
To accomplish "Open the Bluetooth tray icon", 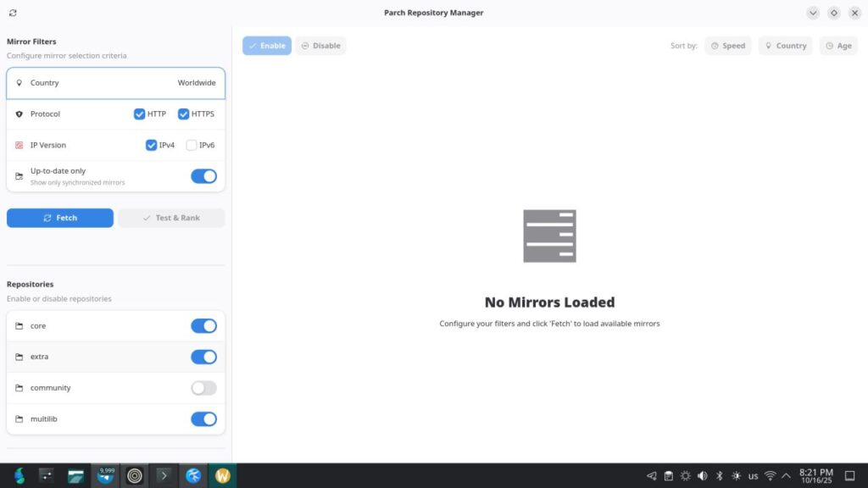I will click(719, 476).
